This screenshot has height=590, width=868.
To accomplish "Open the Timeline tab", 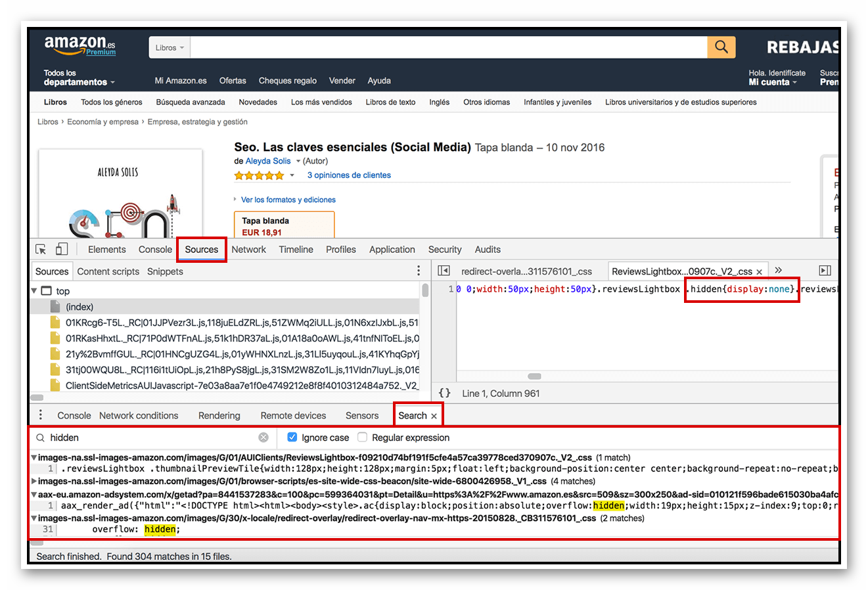I will pyautogui.click(x=296, y=250).
